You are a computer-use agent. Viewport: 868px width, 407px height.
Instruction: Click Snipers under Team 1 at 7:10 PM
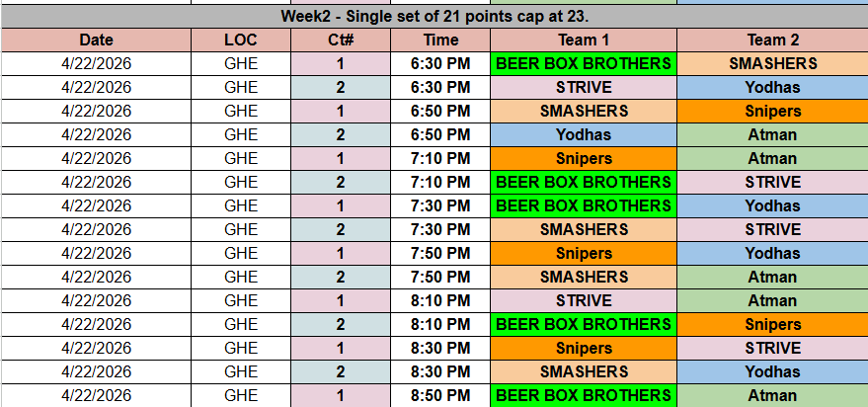pos(584,158)
